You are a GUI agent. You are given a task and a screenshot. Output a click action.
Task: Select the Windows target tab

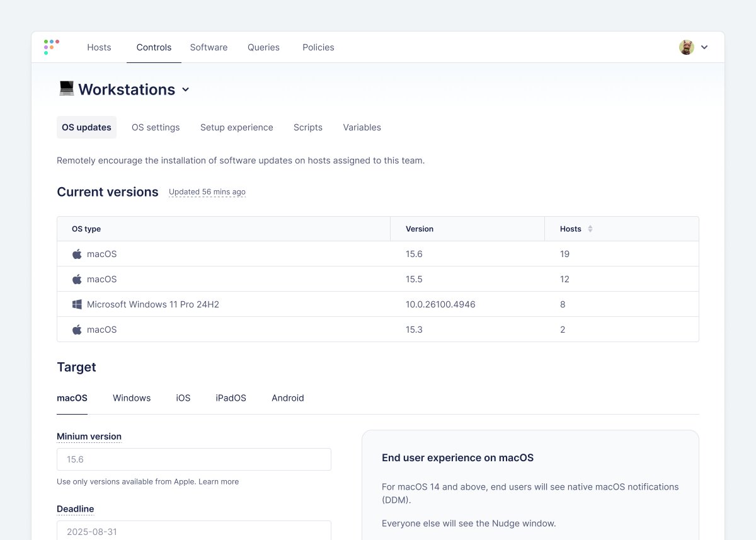tap(132, 398)
